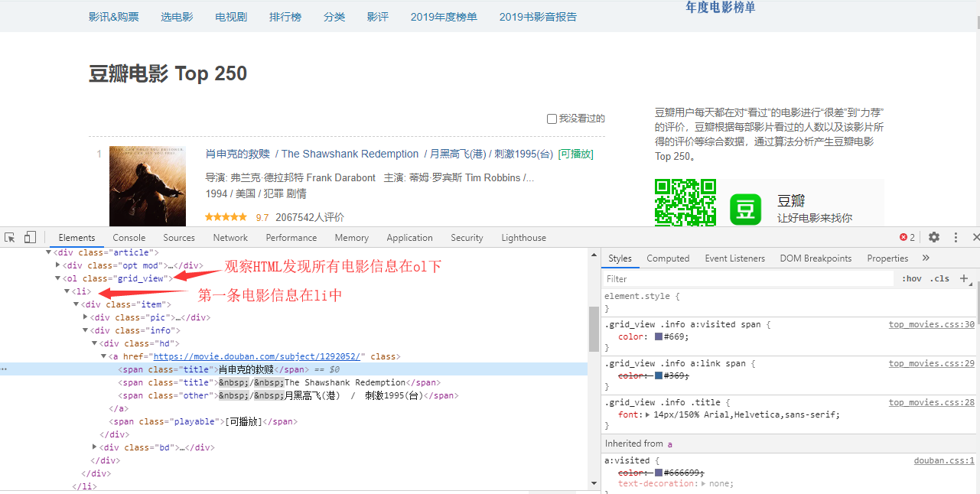Focus the Styles Filter input field
The image size is (980, 494).
[748, 279]
